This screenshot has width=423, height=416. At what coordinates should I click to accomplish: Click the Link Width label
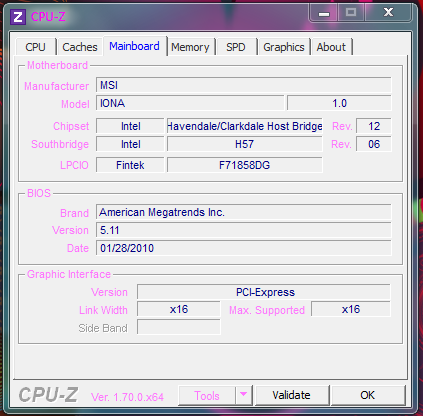103,310
